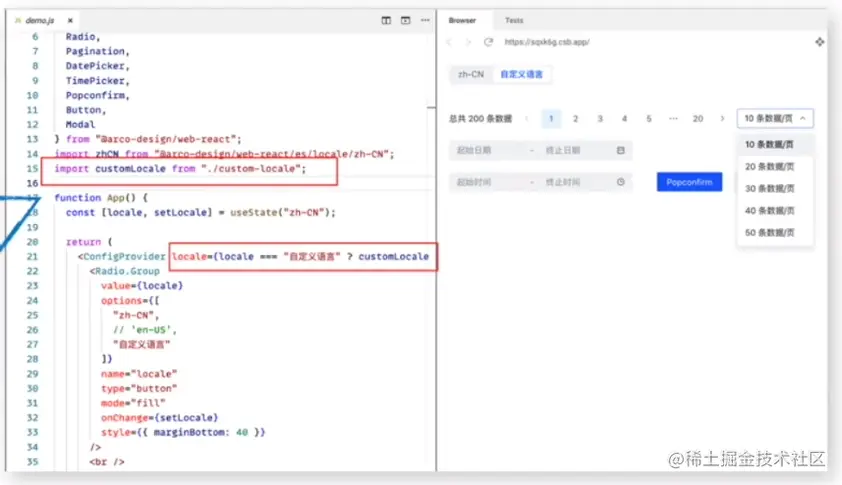Click the customLocale import code line
Viewport: 842px width, 485px height.
(180, 169)
